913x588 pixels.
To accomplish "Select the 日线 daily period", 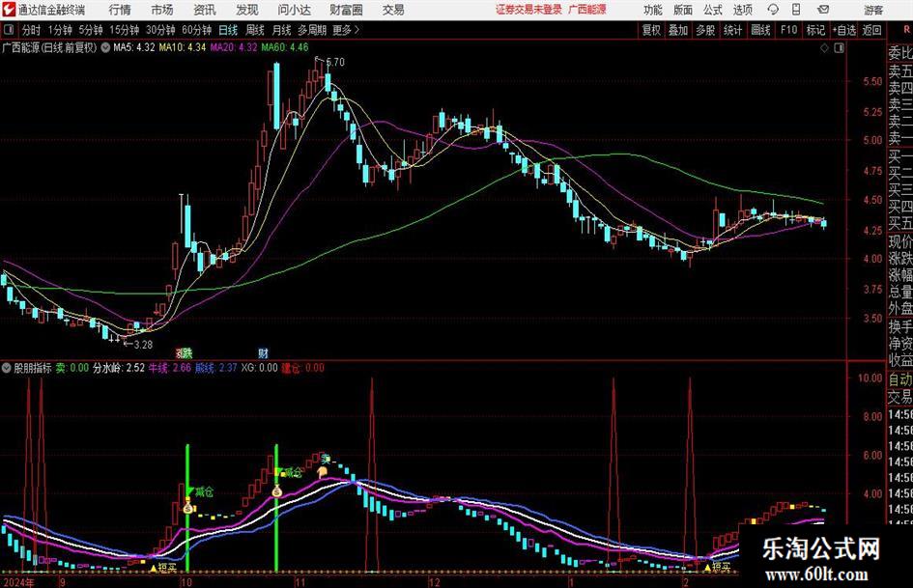I will 228,30.
